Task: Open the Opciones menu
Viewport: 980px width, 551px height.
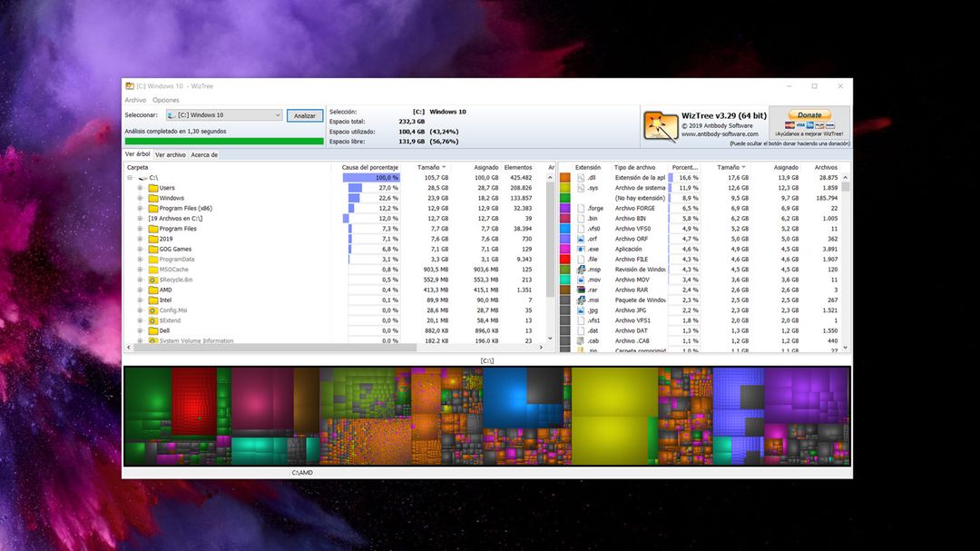Action: pyautogui.click(x=165, y=100)
